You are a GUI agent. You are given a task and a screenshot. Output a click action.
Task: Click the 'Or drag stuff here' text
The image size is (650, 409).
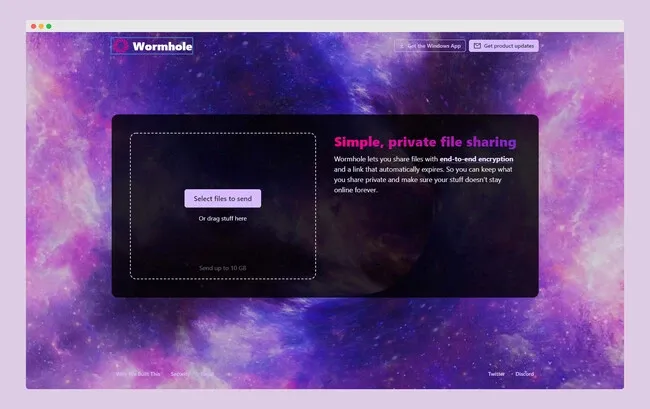(223, 218)
